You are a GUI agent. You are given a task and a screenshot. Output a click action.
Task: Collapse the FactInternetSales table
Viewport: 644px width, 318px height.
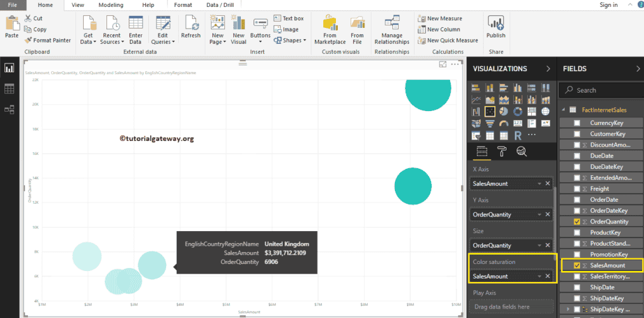[x=563, y=110]
